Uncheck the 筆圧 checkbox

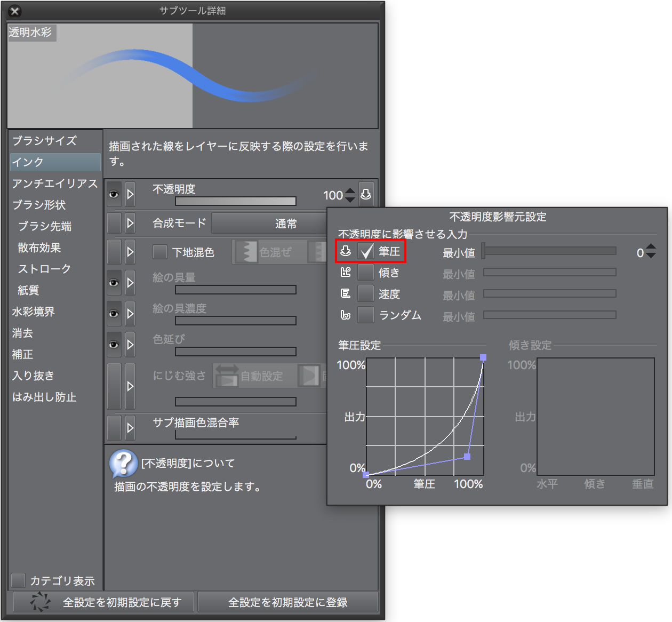click(366, 251)
